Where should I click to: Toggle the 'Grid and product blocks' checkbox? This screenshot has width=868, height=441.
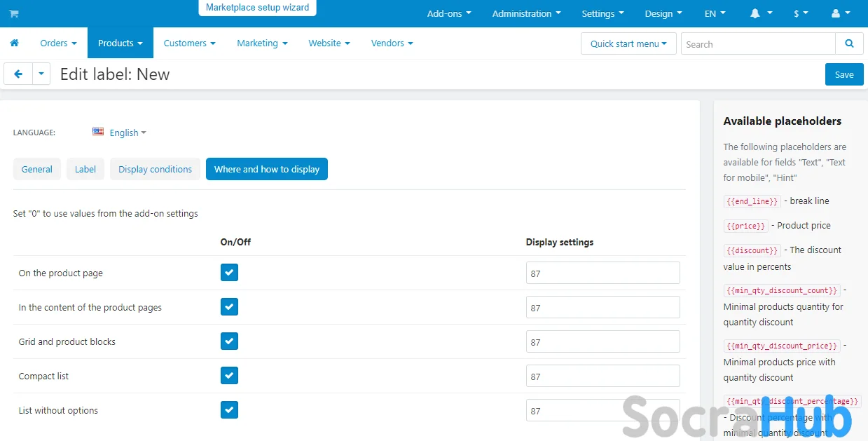pyautogui.click(x=229, y=341)
